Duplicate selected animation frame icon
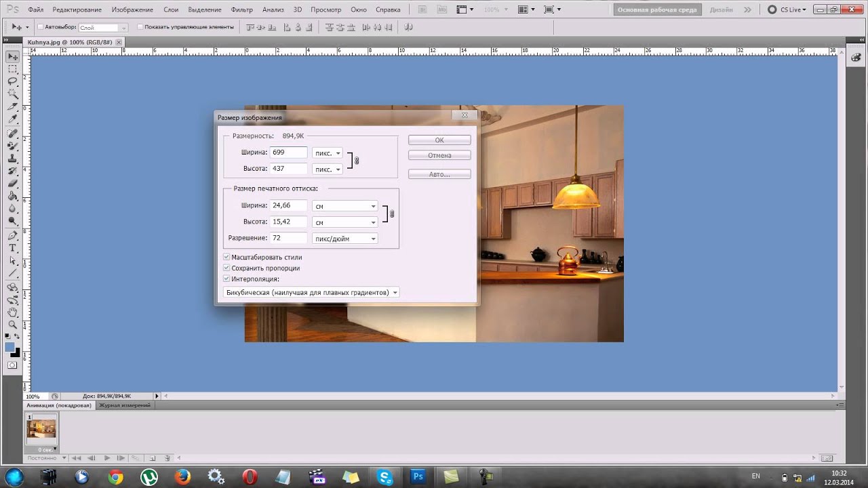868x488 pixels. (153, 458)
